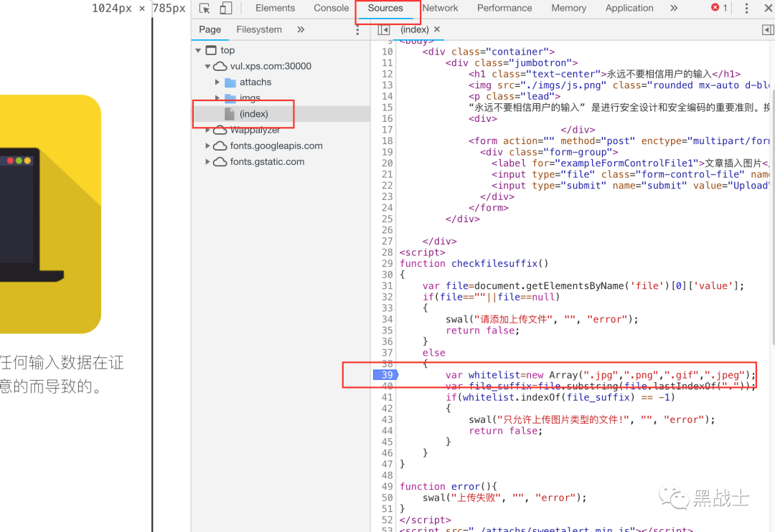775x532 pixels.
Task: Click the red error count indicator
Action: point(719,8)
